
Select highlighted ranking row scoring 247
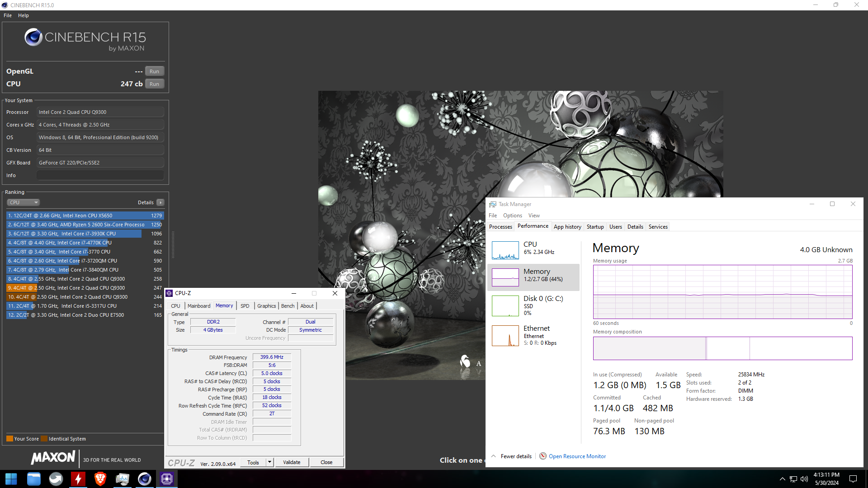[x=85, y=288]
